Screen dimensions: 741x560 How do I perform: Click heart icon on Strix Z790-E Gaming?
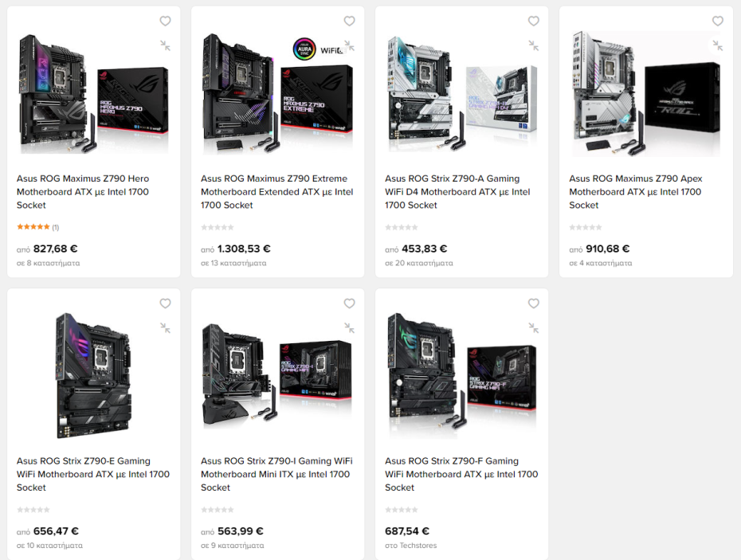(x=165, y=303)
